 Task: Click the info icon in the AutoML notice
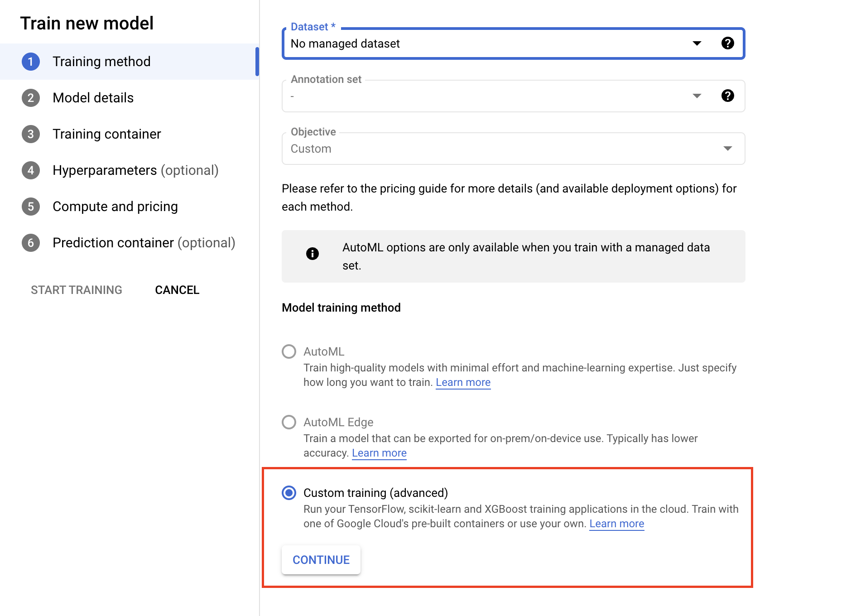click(x=312, y=254)
